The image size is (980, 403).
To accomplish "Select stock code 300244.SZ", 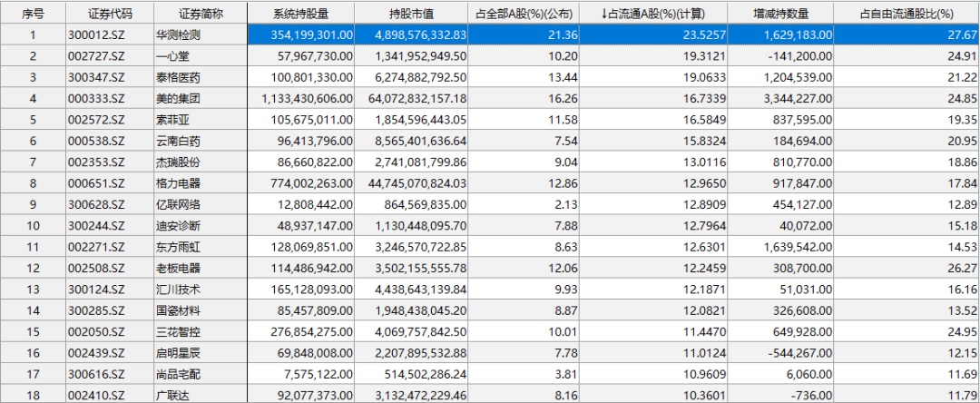I will pos(110,226).
